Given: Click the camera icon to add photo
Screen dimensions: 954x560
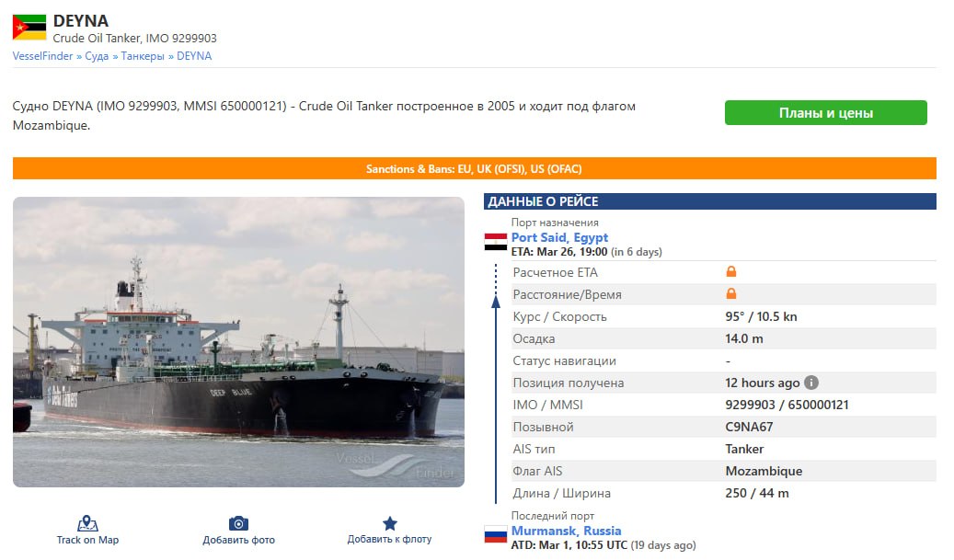Looking at the screenshot, I should [238, 523].
